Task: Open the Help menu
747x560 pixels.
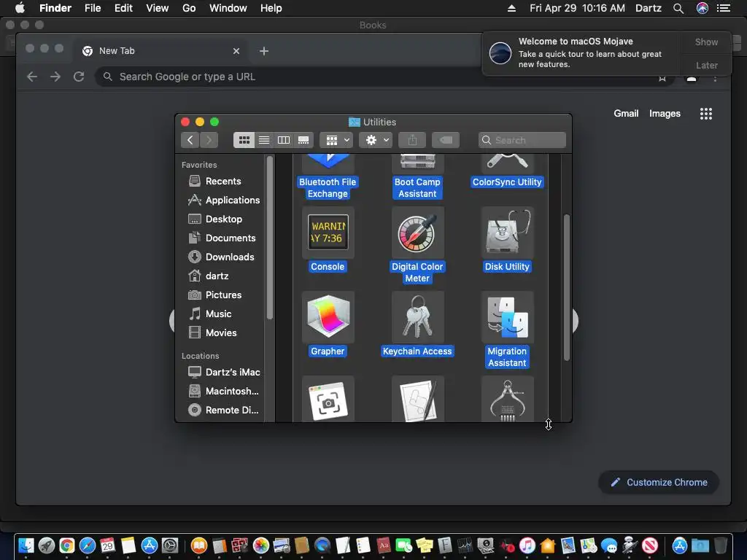Action: (271, 8)
